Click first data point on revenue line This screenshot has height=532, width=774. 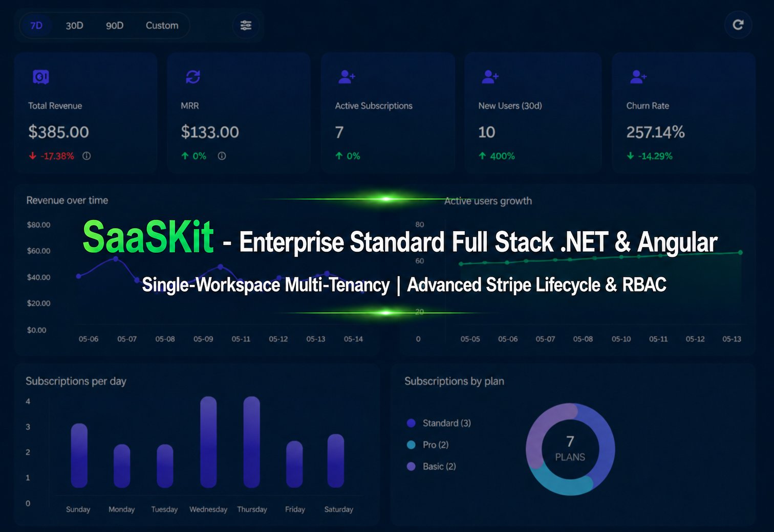click(78, 276)
